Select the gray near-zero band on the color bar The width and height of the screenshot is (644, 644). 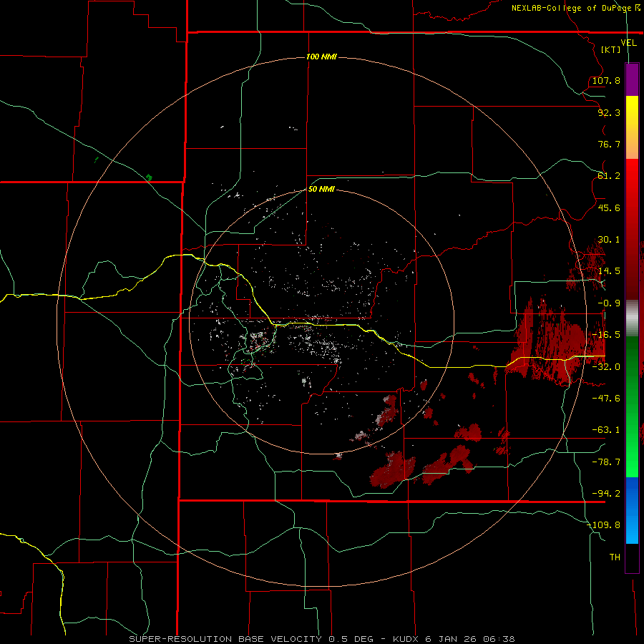tap(632, 318)
